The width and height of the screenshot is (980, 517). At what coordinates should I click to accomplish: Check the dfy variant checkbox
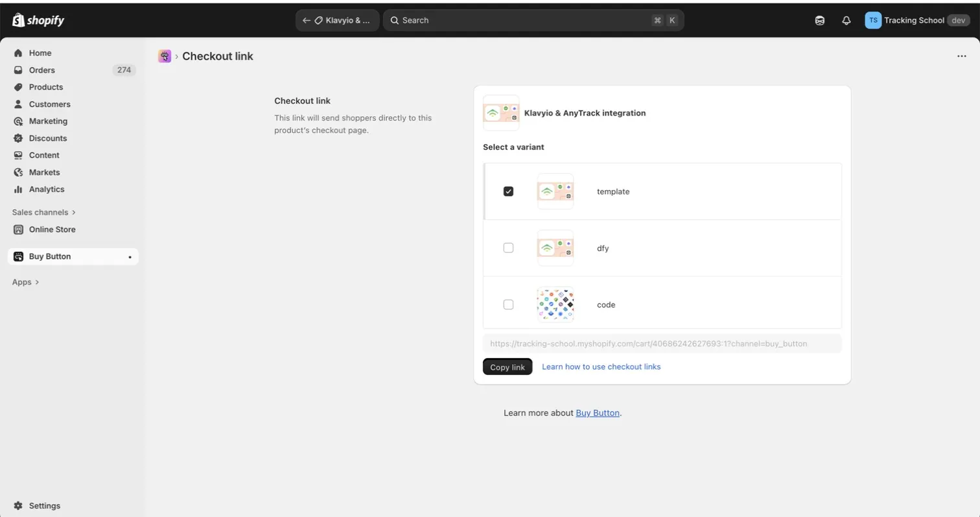pyautogui.click(x=508, y=248)
